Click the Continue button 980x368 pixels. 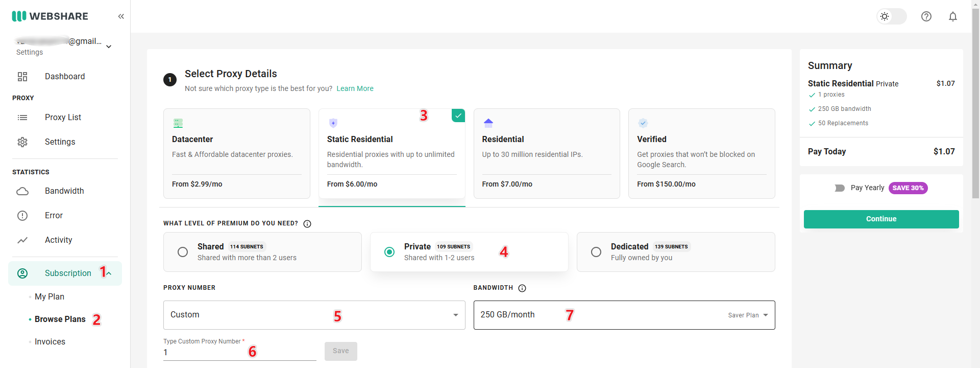click(x=881, y=219)
